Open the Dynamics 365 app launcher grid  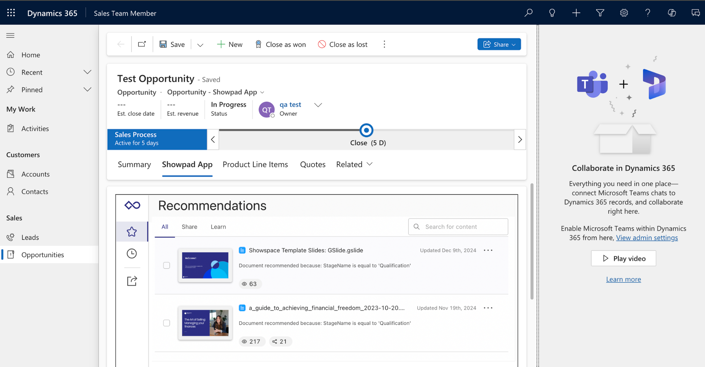point(11,13)
